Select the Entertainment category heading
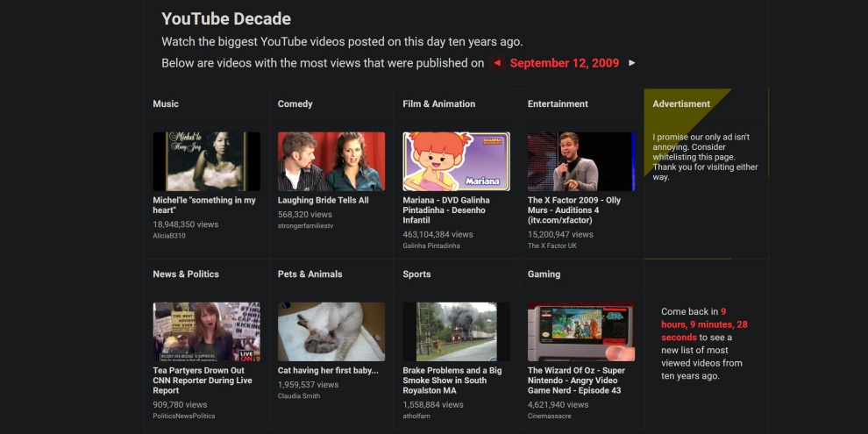The width and height of the screenshot is (868, 434). [558, 104]
